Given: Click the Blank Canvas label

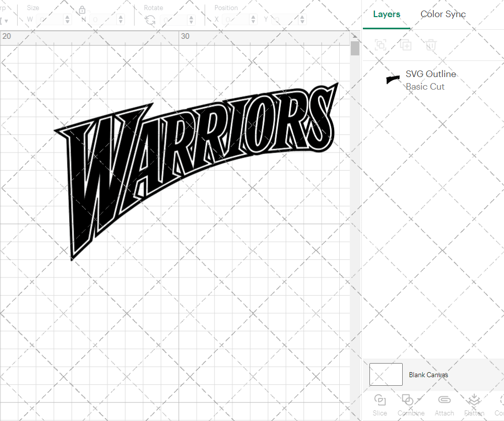Looking at the screenshot, I should [x=429, y=375].
